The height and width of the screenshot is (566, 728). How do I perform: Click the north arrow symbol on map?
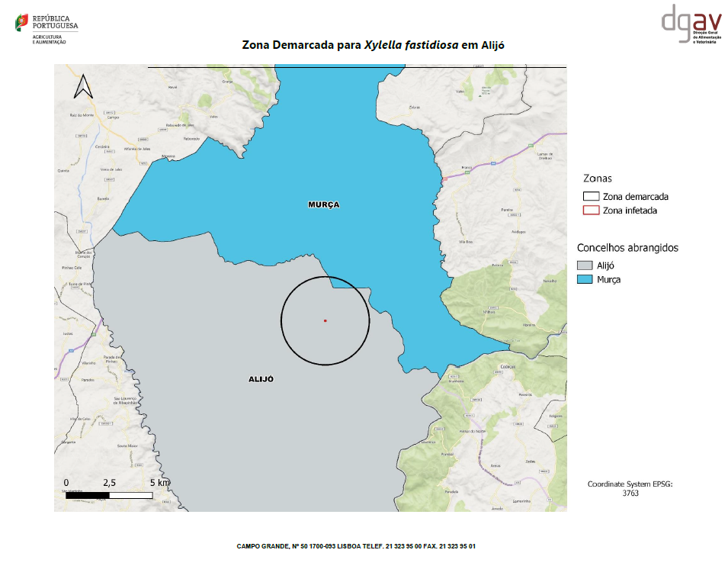tap(82, 86)
